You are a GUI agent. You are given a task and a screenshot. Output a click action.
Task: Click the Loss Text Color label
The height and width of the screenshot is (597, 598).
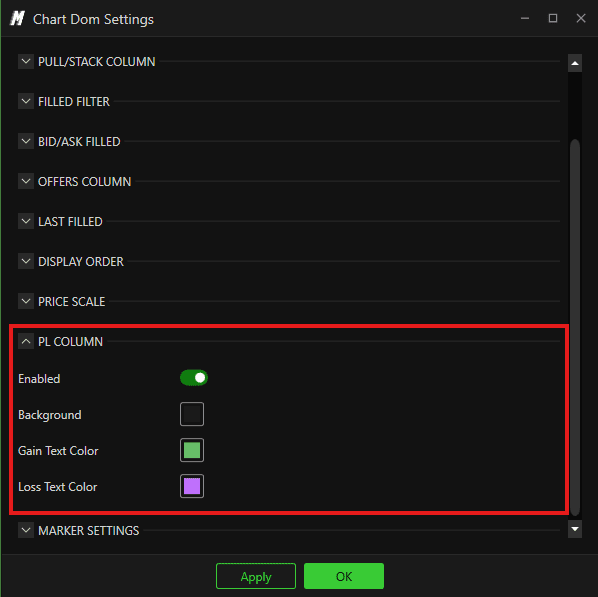[x=58, y=487]
